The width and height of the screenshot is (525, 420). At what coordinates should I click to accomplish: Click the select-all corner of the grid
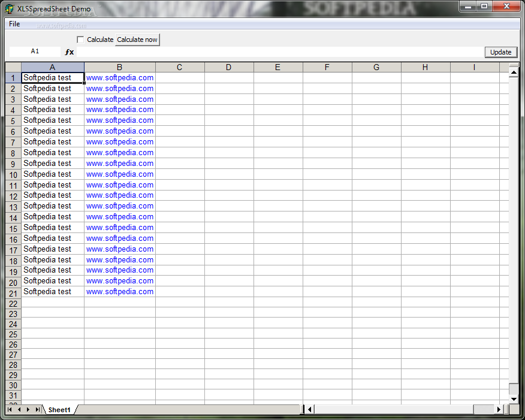click(13, 67)
